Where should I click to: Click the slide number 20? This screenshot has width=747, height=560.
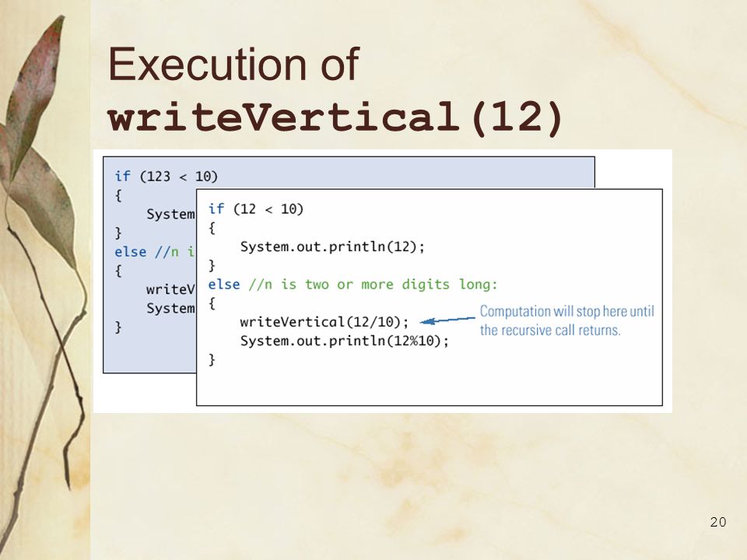tap(718, 522)
